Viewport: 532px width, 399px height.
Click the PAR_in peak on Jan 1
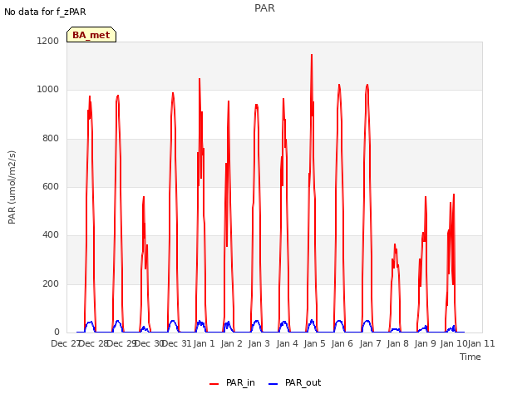point(199,79)
